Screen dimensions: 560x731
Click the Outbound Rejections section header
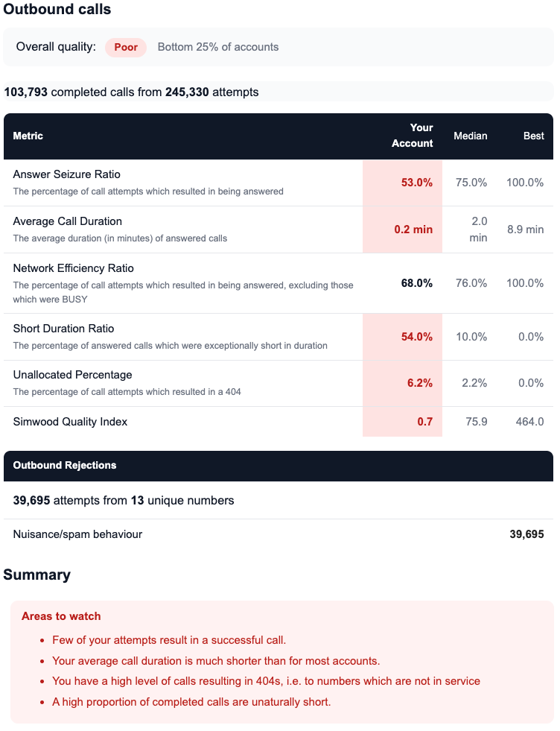pos(65,465)
